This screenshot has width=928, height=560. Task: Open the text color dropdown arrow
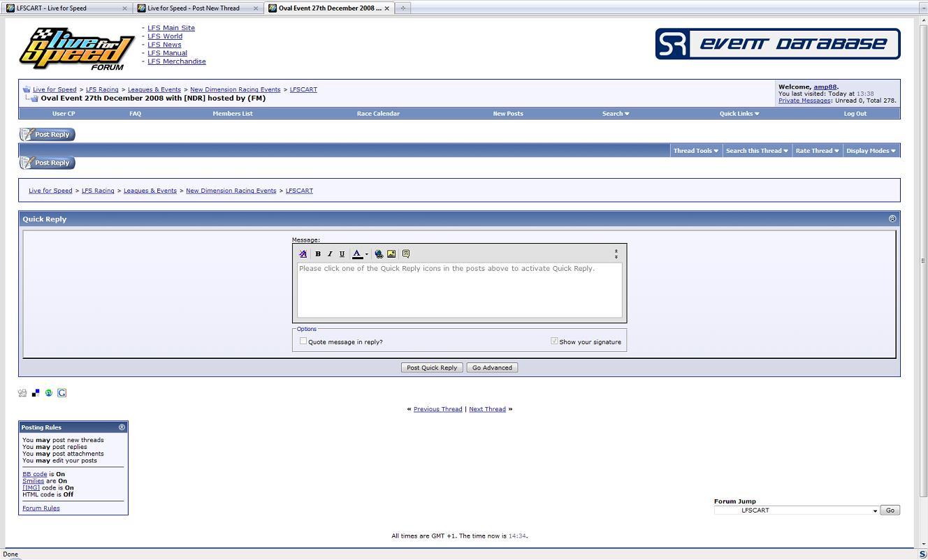coord(366,255)
